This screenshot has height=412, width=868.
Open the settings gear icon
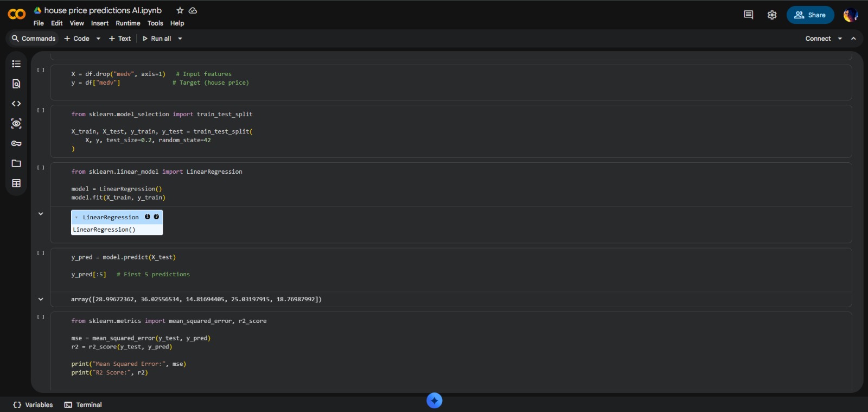coord(772,15)
